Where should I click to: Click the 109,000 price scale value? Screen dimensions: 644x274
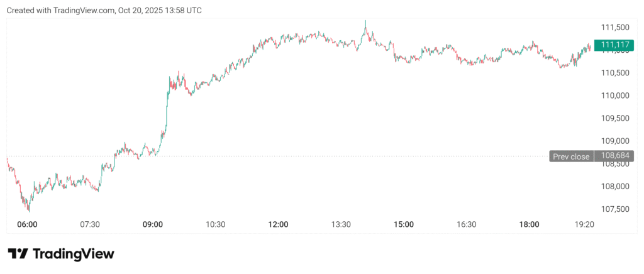point(616,141)
